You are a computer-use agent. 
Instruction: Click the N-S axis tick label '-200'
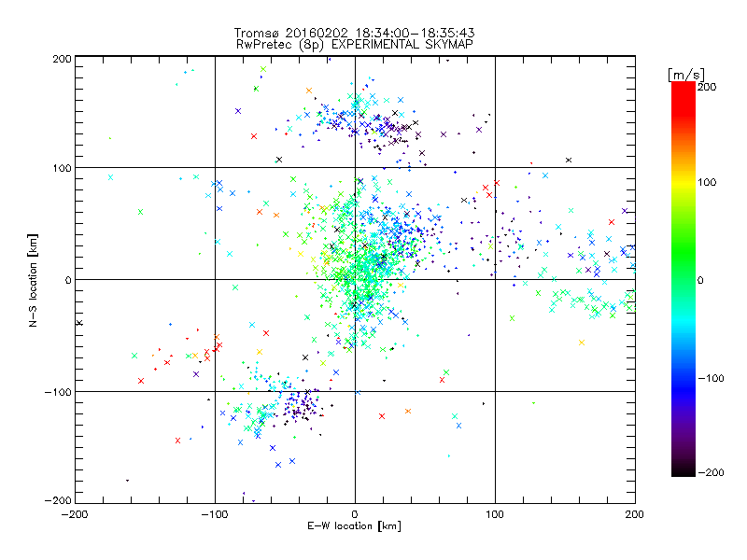58,500
